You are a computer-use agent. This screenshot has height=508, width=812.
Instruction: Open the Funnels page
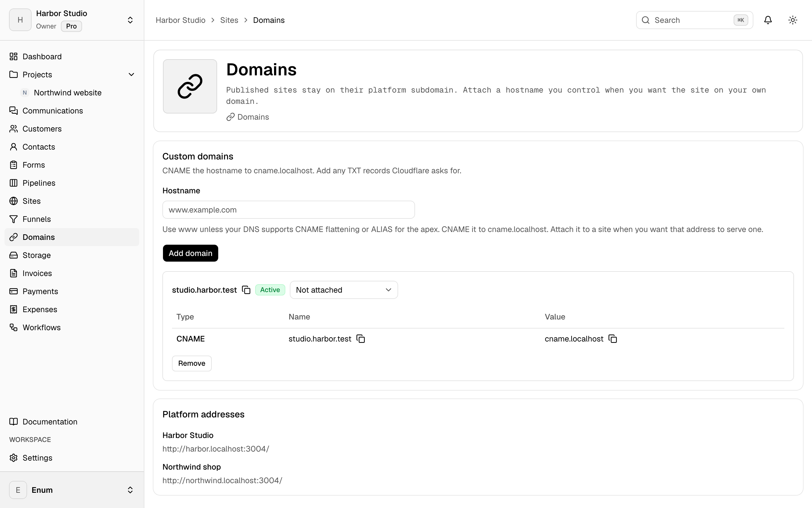72,219
